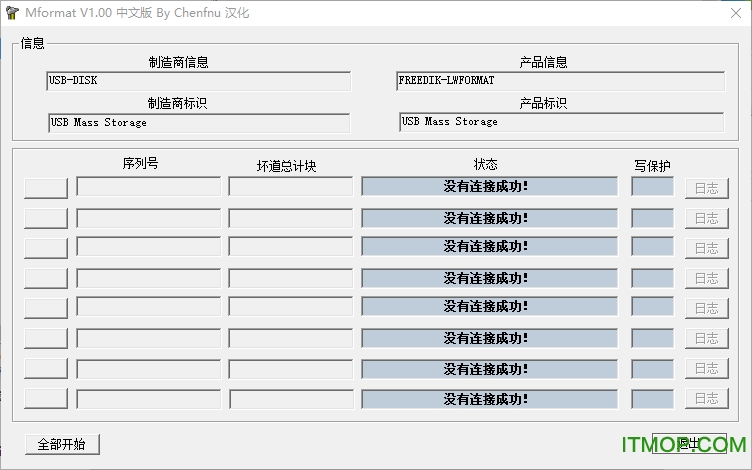
Task: Click the blank start button of the third row
Action: (46, 248)
